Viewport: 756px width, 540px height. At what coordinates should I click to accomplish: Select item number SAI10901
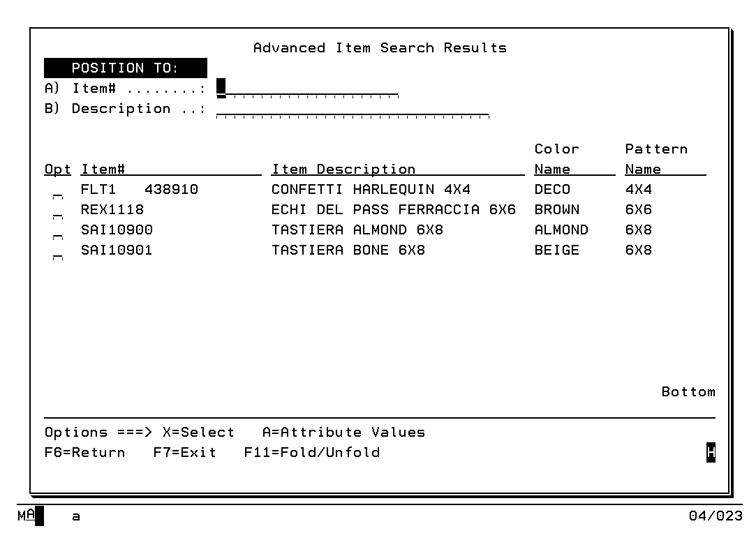[117, 250]
